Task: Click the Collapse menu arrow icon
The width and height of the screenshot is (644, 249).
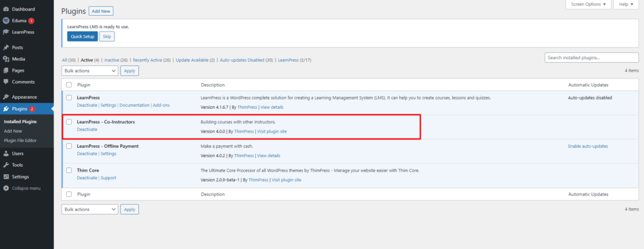Action: coord(6,188)
